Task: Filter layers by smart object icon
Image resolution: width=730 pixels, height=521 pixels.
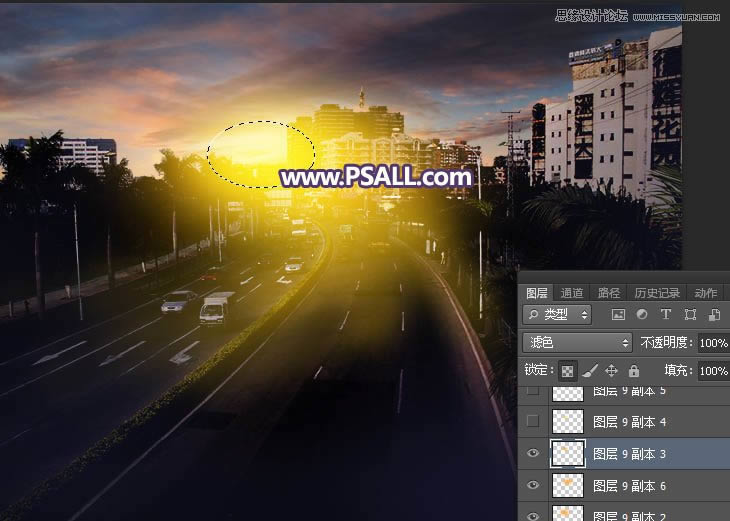Action: point(711,315)
